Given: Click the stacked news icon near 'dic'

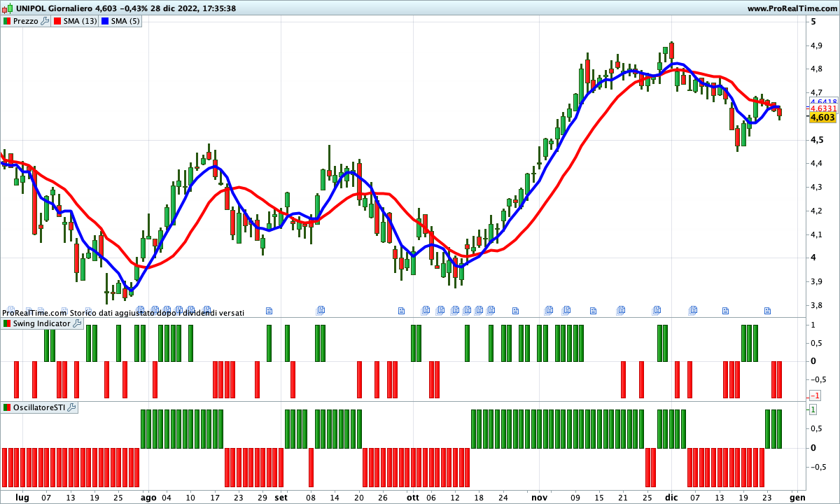Looking at the screenshot, I should (x=657, y=309).
